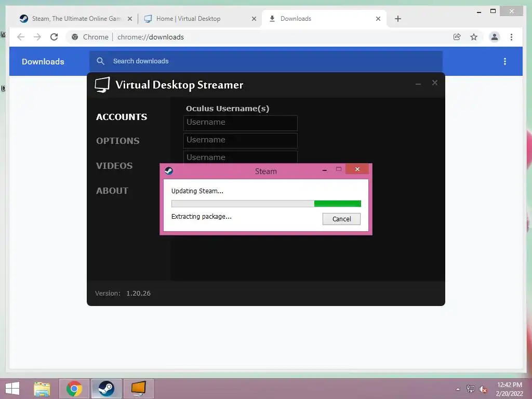Minimize the Virtual Desktop Streamer window
Viewport: 532px width, 399px height.
(x=418, y=84)
